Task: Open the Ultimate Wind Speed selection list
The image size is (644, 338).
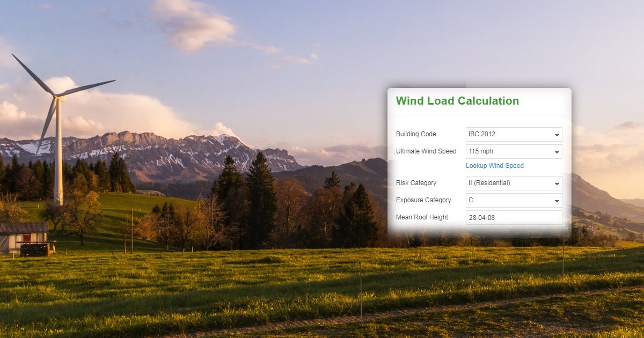Action: coord(514,151)
